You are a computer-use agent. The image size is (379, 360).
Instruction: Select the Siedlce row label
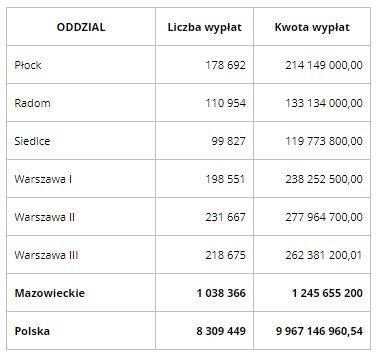point(32,141)
